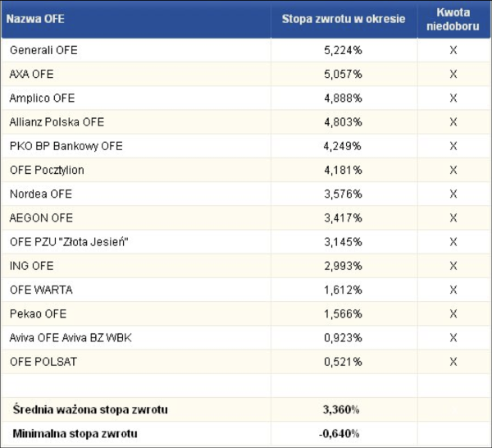Image resolution: width=492 pixels, height=448 pixels.
Task: Click the "Stopa zwrotu w okresie" header
Action: pyautogui.click(x=344, y=18)
